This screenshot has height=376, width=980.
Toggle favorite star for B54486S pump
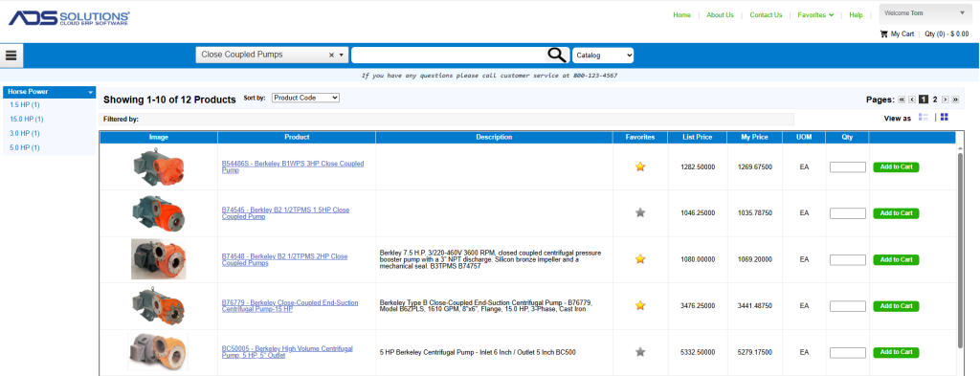(x=640, y=166)
